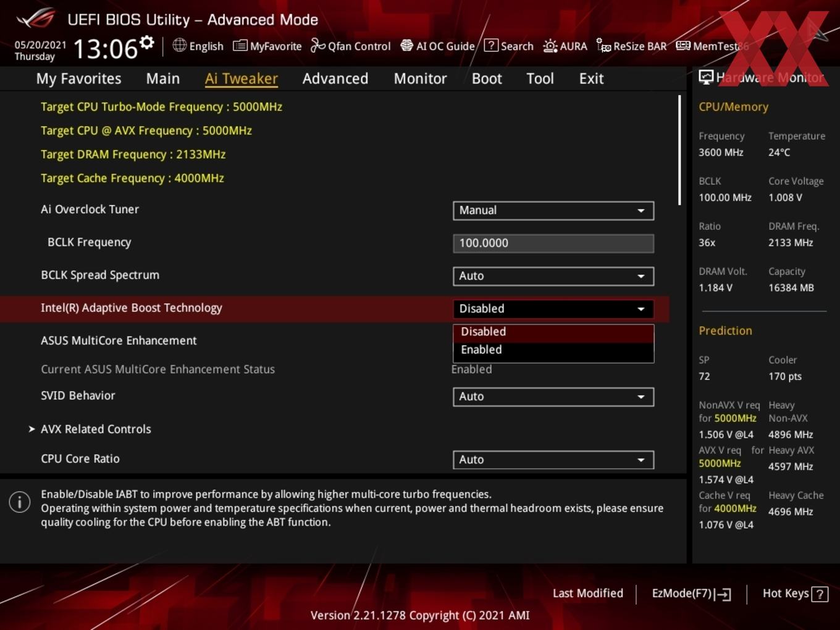Click Target CPU @ AVX Frequency text
The width and height of the screenshot is (840, 630).
pos(146,131)
